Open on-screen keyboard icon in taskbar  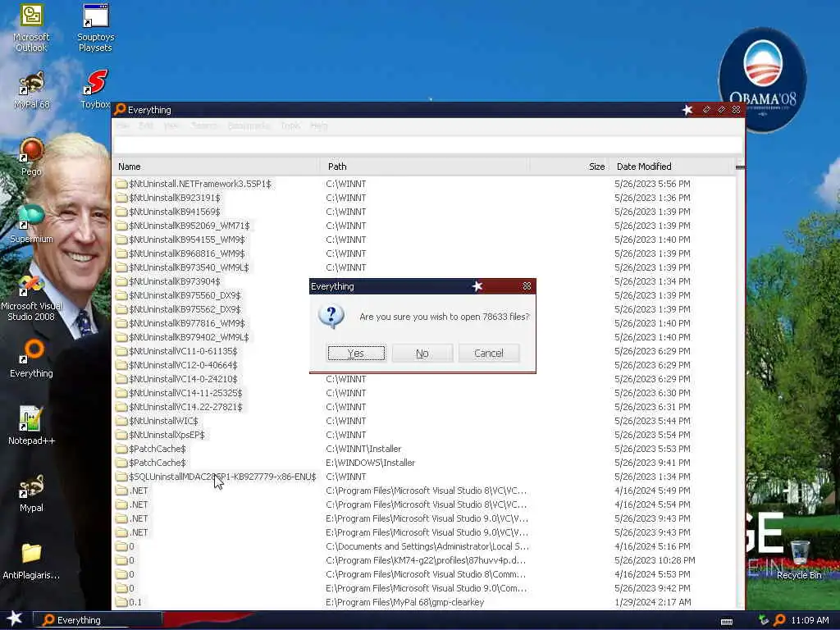point(727,622)
